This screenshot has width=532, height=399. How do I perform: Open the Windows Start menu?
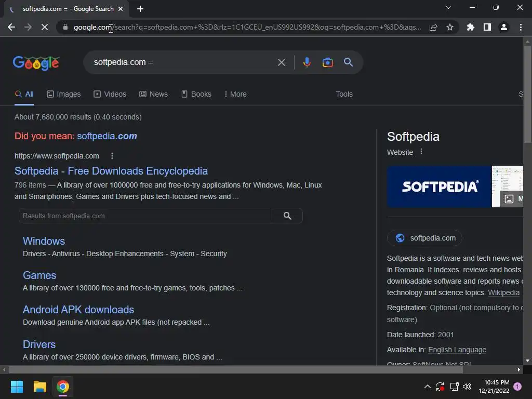coord(17,387)
